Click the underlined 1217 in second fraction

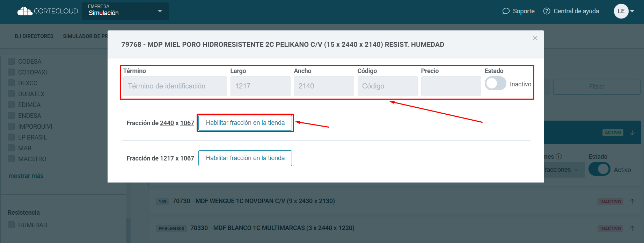click(x=167, y=158)
